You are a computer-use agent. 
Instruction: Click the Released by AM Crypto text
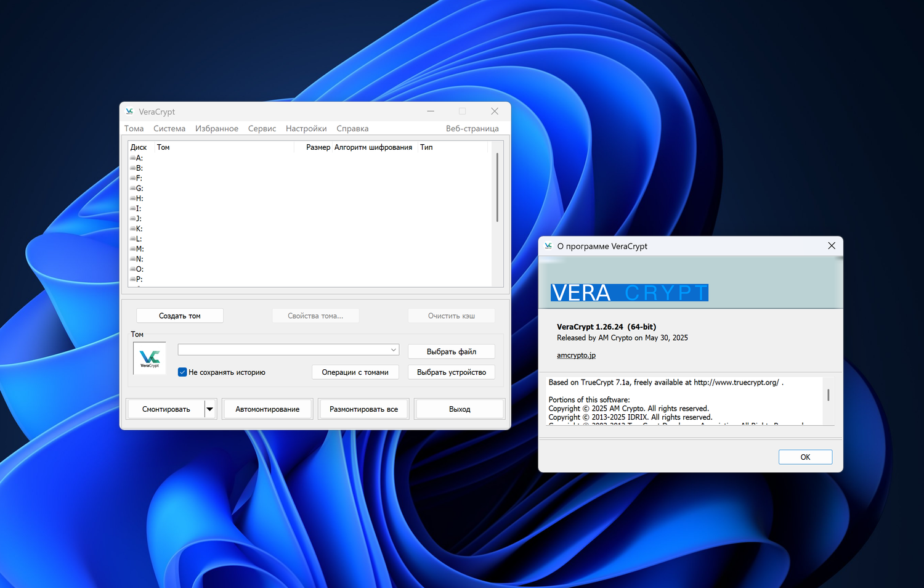click(x=622, y=338)
